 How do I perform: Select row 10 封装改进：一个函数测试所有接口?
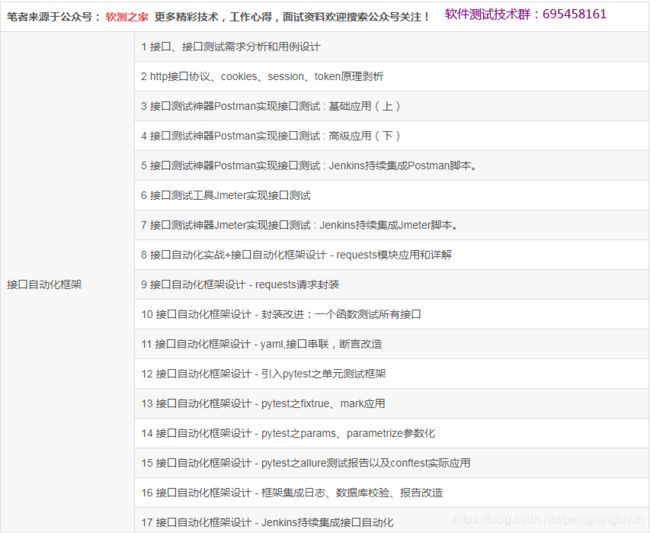click(392, 314)
